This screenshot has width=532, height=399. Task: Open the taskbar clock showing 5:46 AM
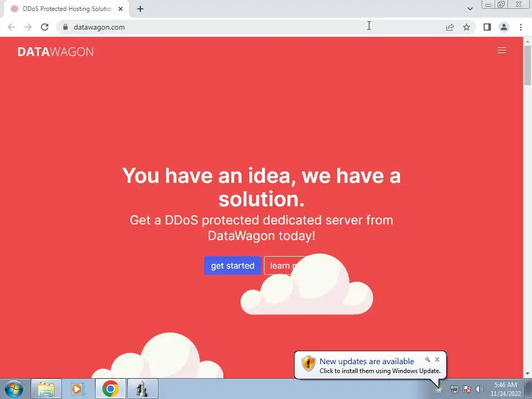coord(506,389)
